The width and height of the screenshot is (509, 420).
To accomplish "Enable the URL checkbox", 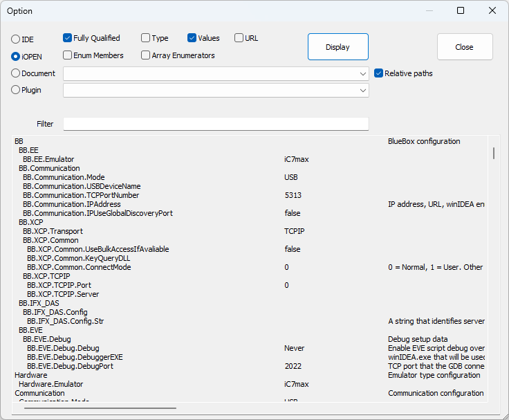I will click(239, 39).
